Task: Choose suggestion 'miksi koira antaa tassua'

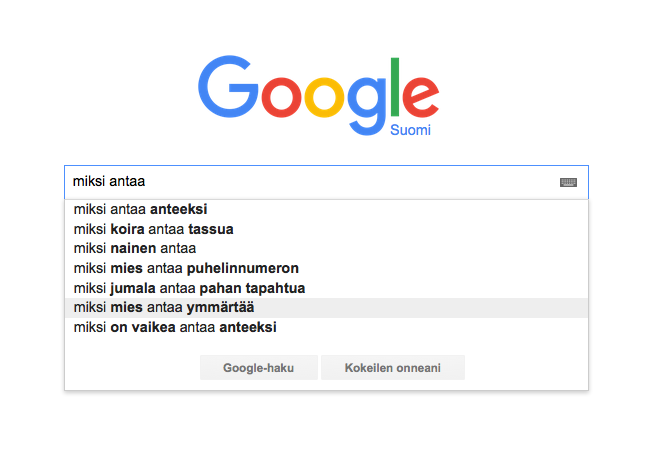Action: (x=326, y=229)
